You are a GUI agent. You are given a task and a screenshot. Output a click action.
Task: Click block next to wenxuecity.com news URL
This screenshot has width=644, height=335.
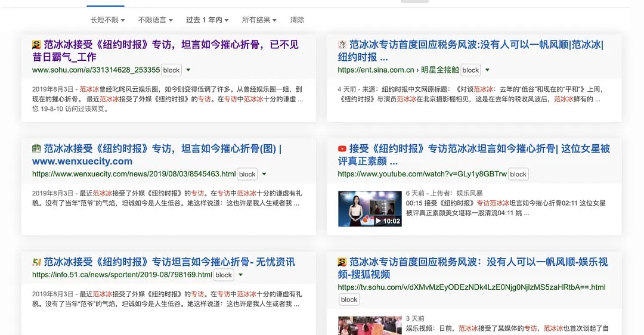coord(247,174)
